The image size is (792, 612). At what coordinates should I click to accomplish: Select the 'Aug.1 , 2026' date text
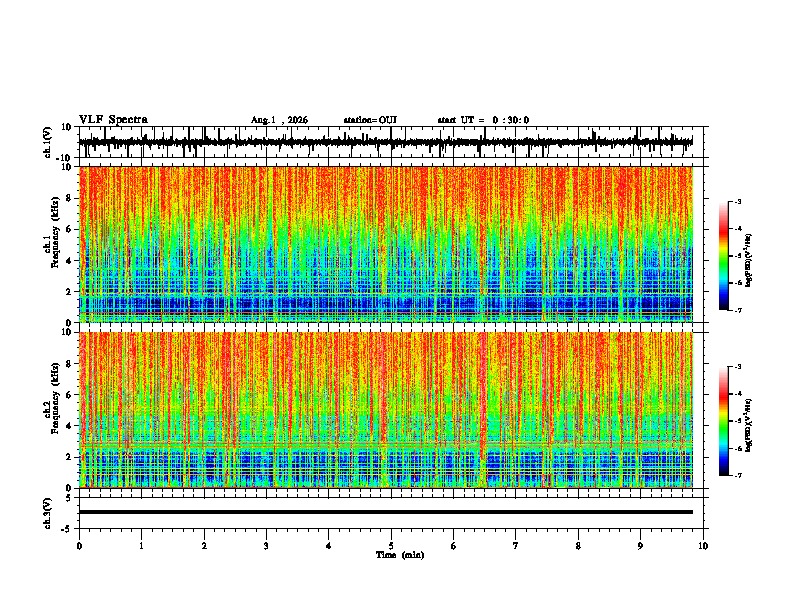(x=279, y=120)
